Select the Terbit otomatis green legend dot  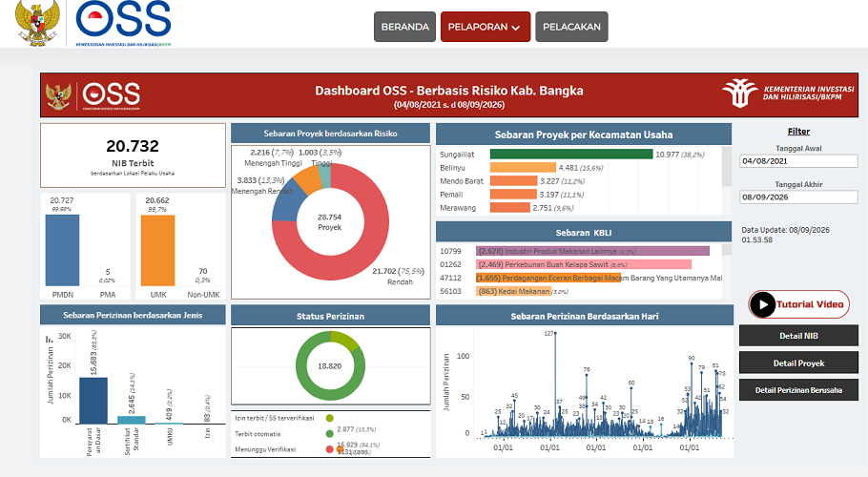point(330,434)
